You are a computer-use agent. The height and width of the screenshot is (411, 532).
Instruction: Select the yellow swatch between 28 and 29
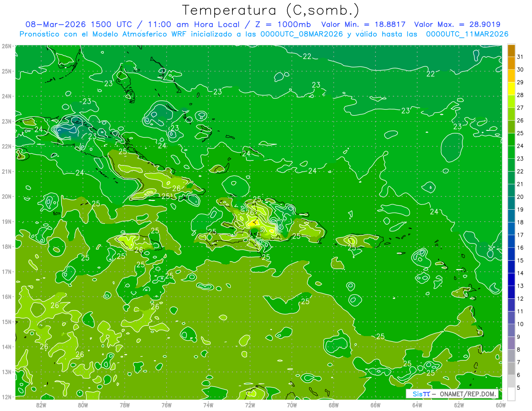pyautogui.click(x=511, y=89)
